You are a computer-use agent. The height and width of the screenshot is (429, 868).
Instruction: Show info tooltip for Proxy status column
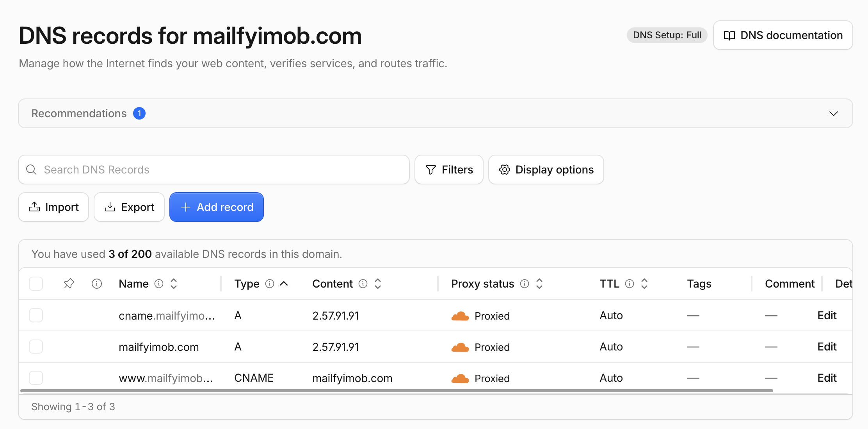pos(525,284)
